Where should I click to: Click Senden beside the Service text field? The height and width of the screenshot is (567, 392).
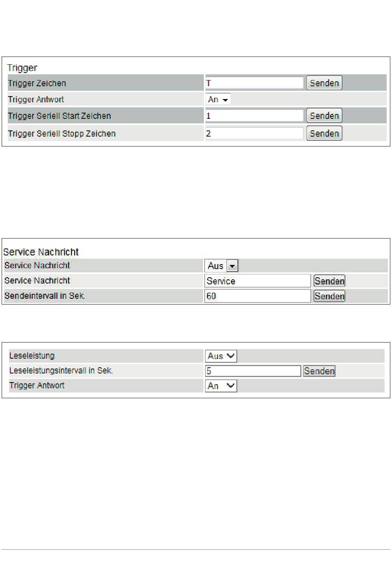point(329,281)
